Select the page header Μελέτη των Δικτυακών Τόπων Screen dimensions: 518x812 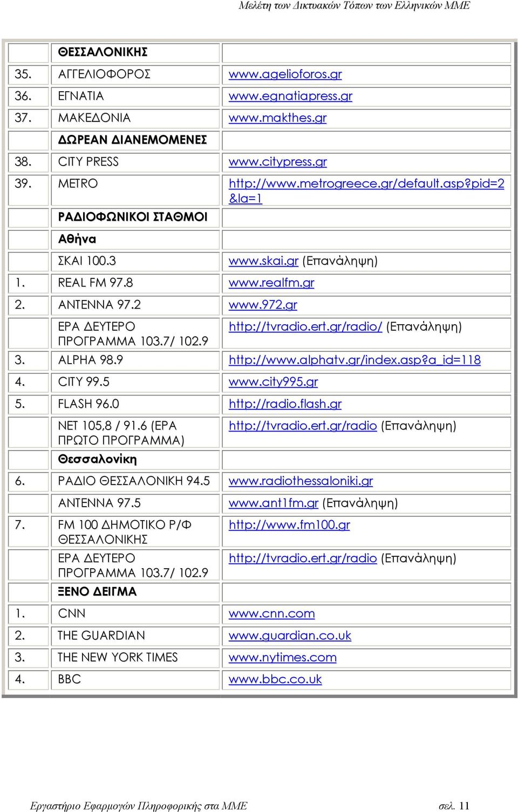point(354,6)
